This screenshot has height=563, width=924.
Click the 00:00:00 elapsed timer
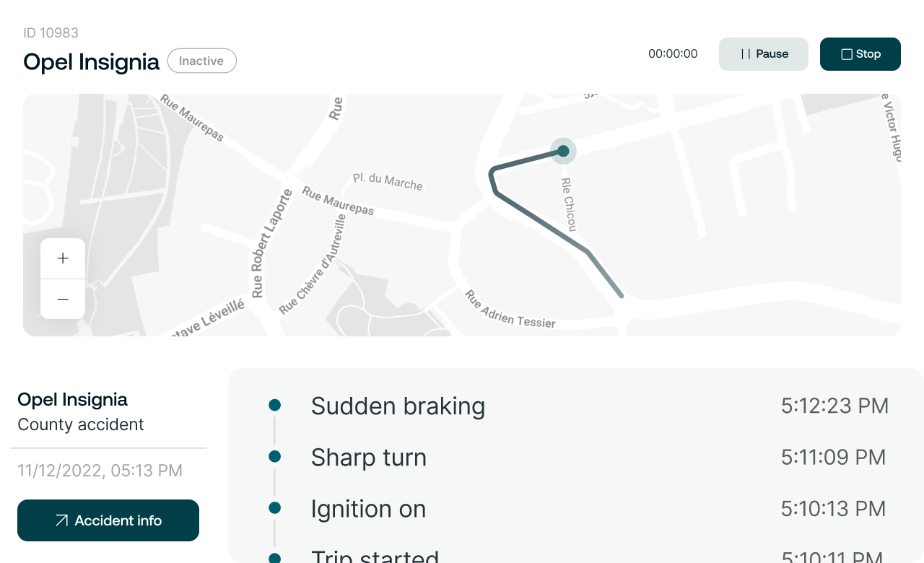click(x=673, y=54)
